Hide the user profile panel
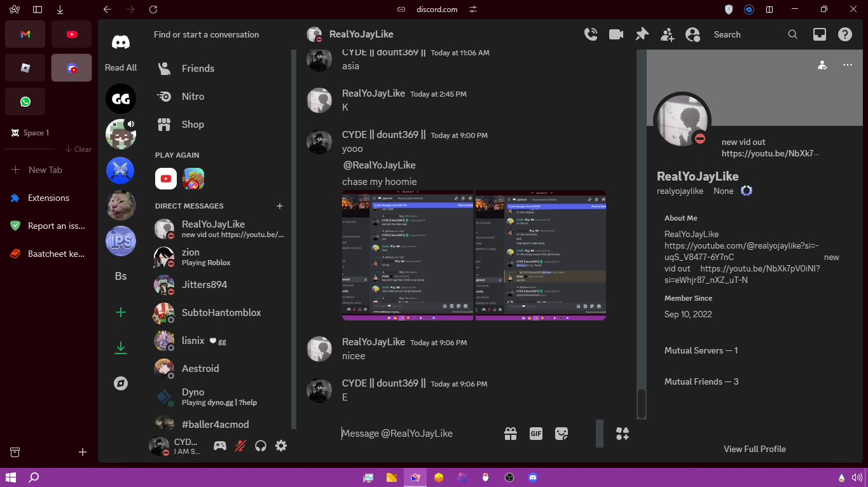 [x=692, y=34]
